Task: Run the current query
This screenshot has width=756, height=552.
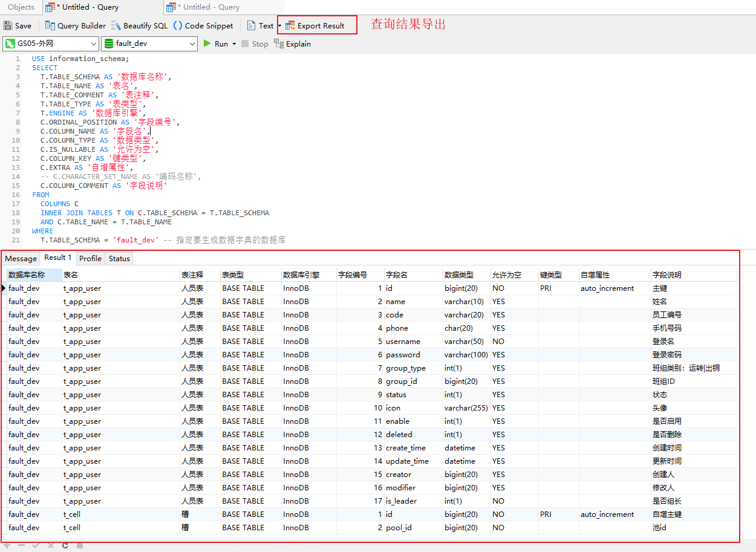Action: (216, 44)
